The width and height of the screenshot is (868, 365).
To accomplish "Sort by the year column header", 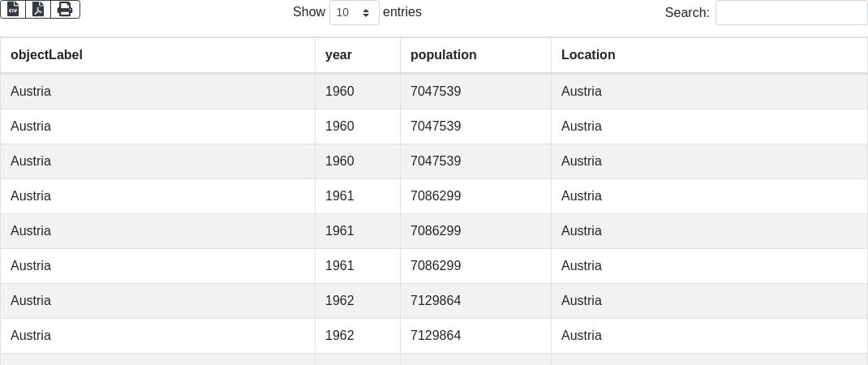I will (x=338, y=55).
